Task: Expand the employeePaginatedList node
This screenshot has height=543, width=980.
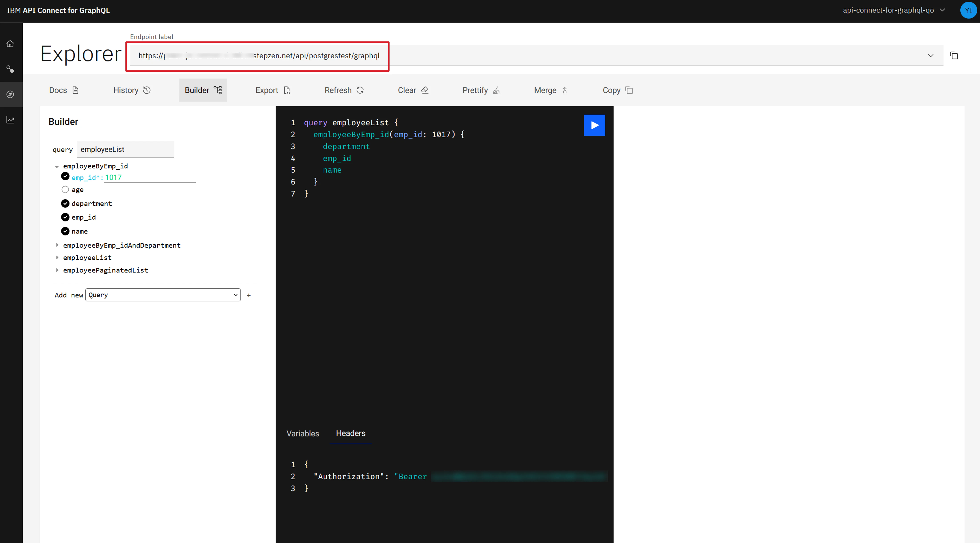Action: point(57,270)
